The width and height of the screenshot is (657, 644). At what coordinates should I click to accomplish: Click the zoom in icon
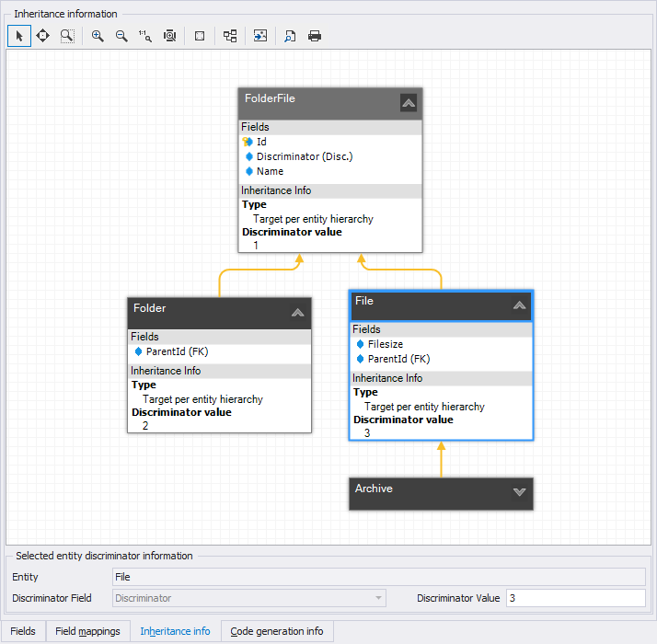pos(98,36)
